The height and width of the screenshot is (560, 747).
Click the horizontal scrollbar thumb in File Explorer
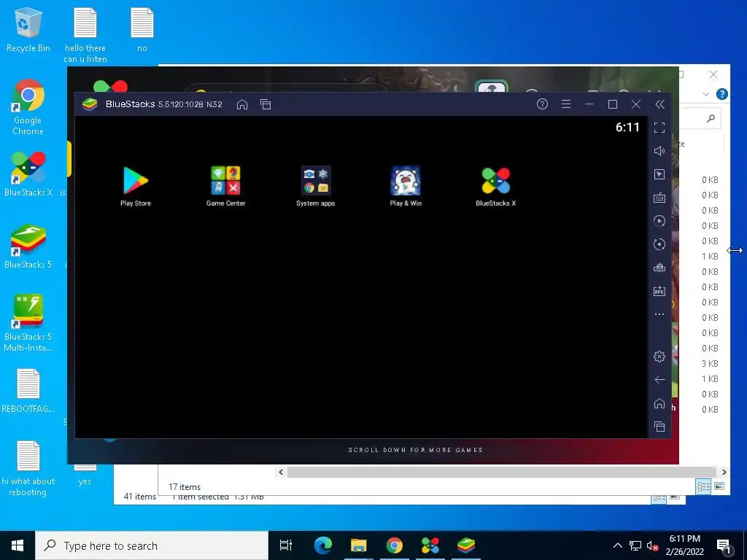[500, 472]
